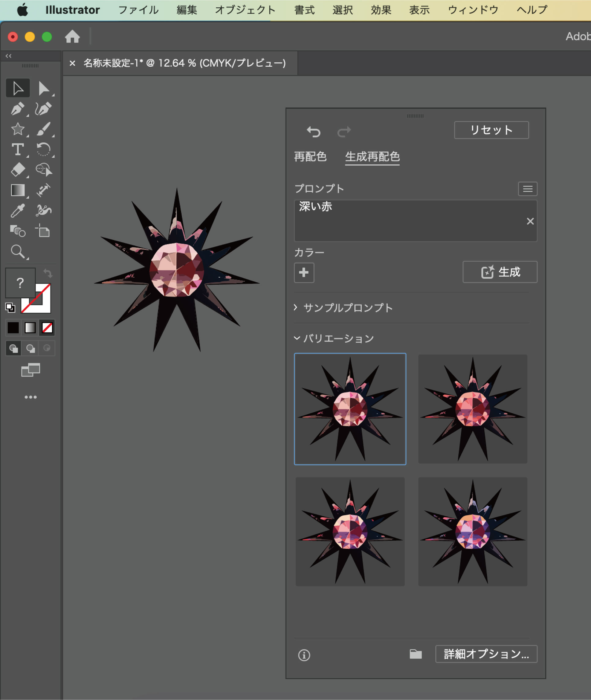Open the オブジェクト menu
This screenshot has width=591, height=700.
pos(245,10)
